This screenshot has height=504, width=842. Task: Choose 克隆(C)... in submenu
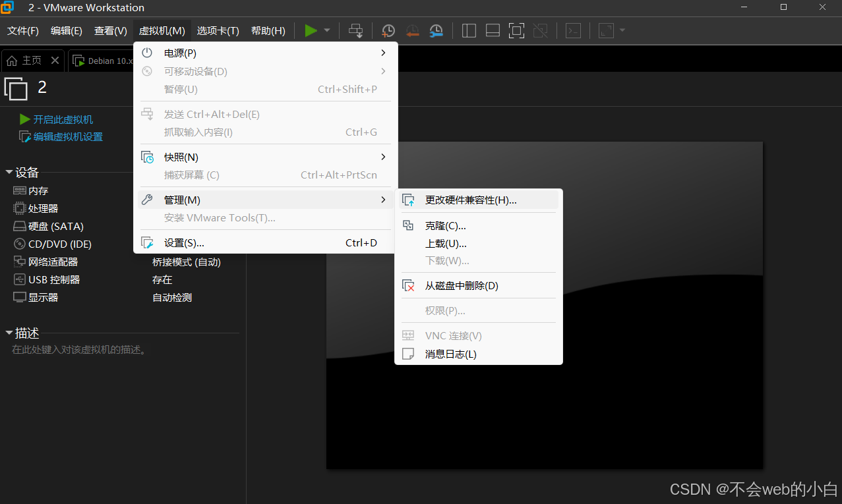pyautogui.click(x=479, y=225)
